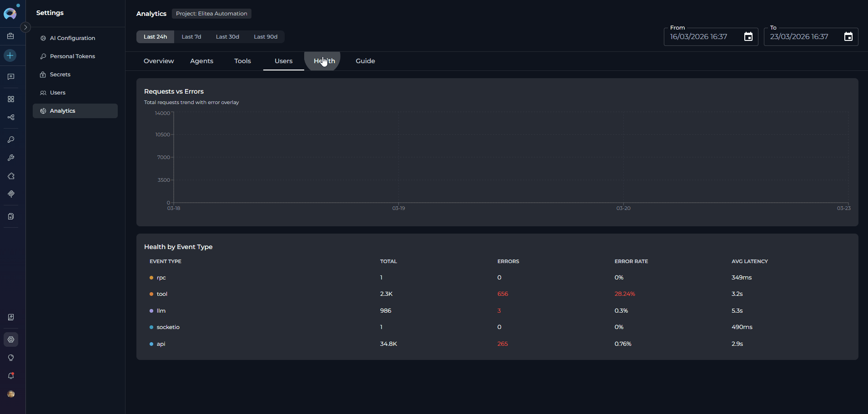
Task: Click the 490ms latency value
Action: [x=742, y=327]
